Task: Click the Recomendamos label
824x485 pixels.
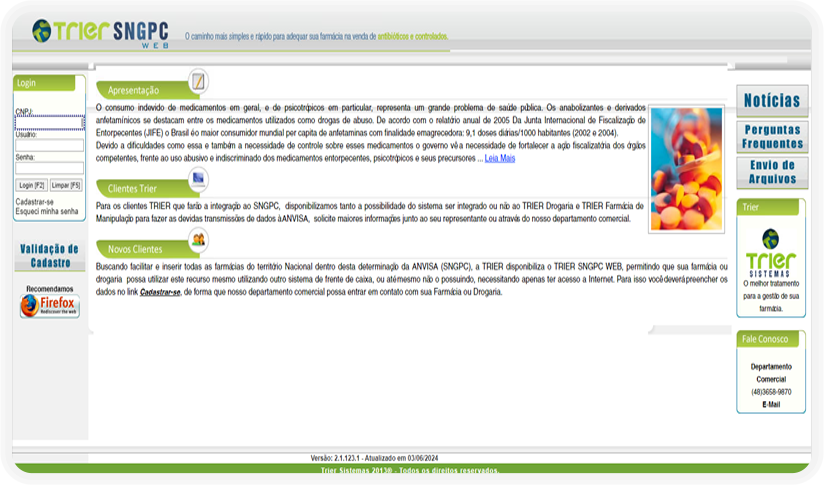Action: [x=50, y=289]
